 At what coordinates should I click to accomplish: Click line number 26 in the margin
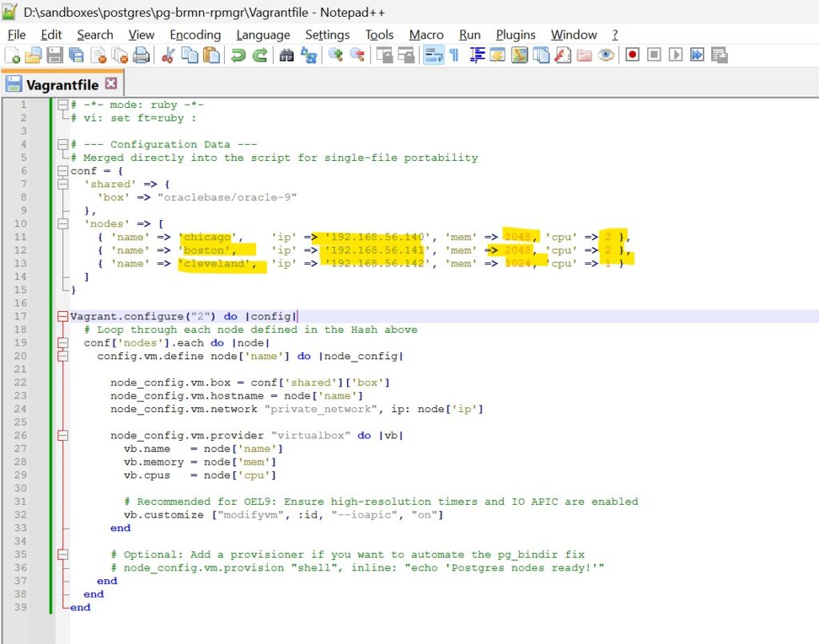[20, 435]
